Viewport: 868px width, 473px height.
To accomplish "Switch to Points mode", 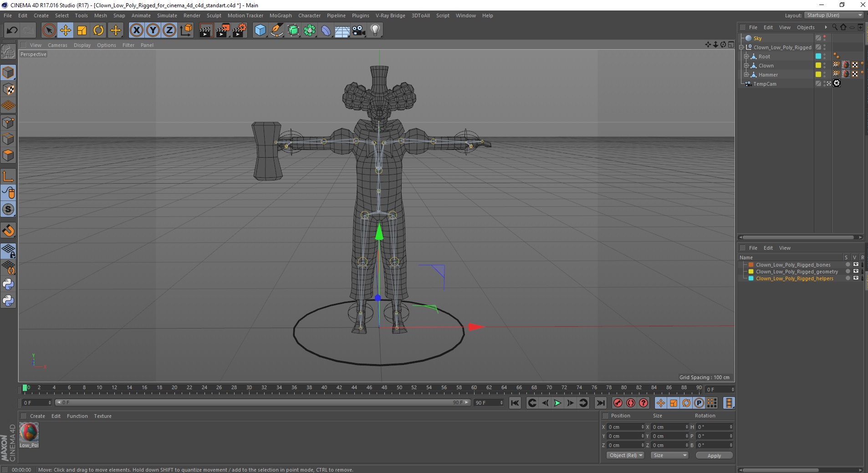I will (8, 123).
